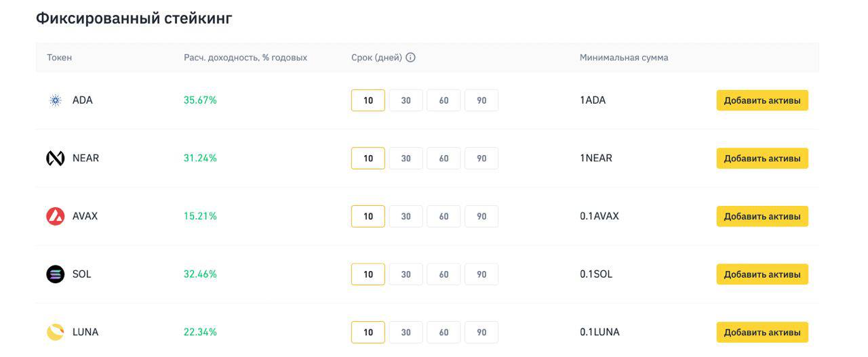This screenshot has width=868, height=357.
Task: Select 10-day term for NEAR
Action: tap(368, 159)
